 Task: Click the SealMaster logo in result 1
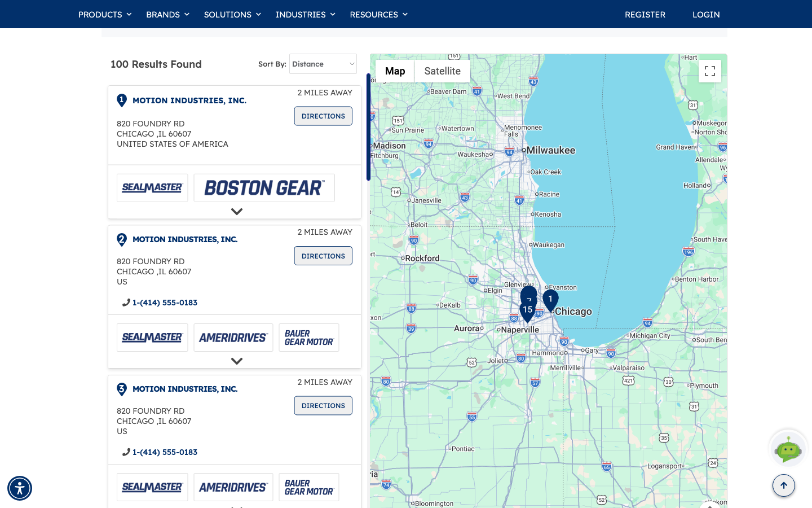[x=152, y=188]
